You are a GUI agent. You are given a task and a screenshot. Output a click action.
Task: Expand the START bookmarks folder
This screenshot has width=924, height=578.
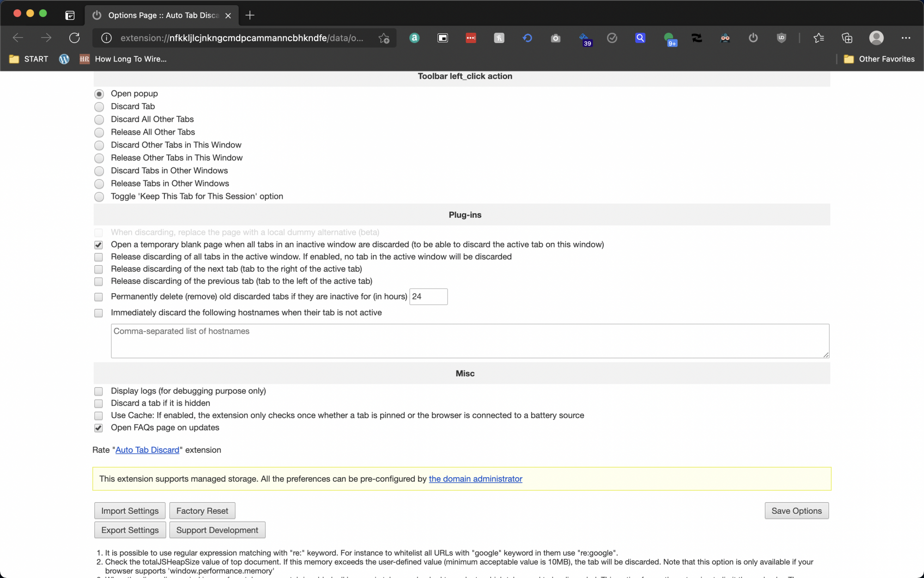[x=29, y=59]
